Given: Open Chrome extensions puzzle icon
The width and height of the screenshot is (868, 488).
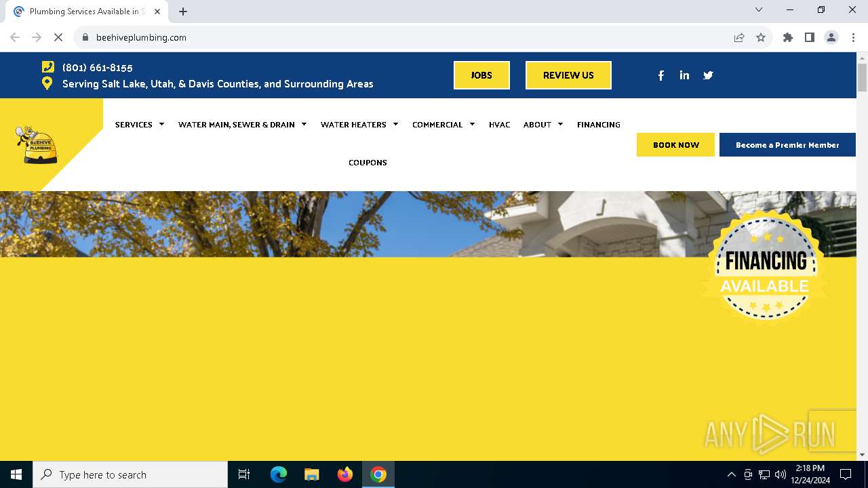Looking at the screenshot, I should (788, 37).
